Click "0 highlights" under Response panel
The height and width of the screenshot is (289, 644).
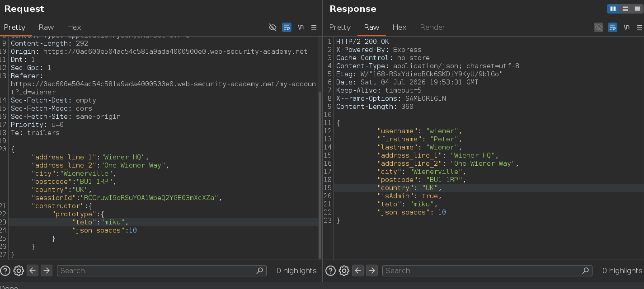[x=622, y=270]
